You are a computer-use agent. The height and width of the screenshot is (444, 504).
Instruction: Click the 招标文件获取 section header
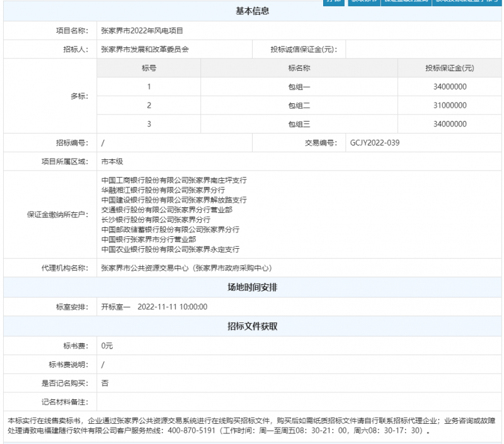tap(252, 327)
